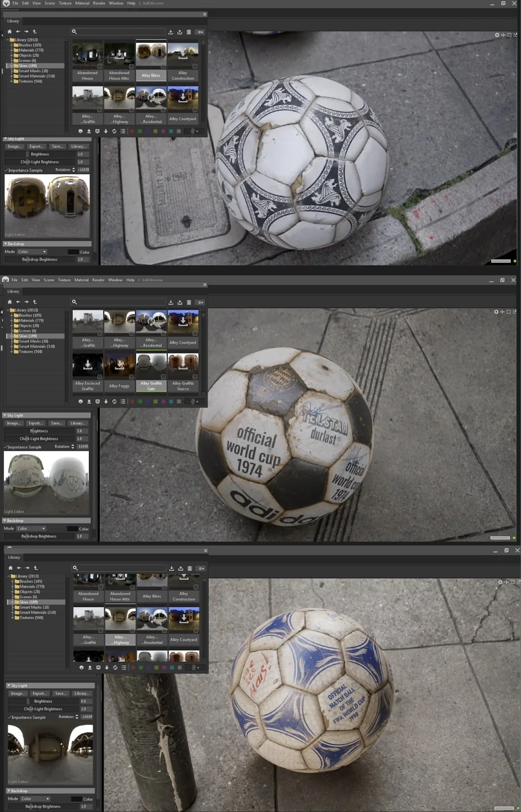Go up one folder in manhole-cover window library
Viewport: 521px width, 812px height.
pyautogui.click(x=35, y=31)
